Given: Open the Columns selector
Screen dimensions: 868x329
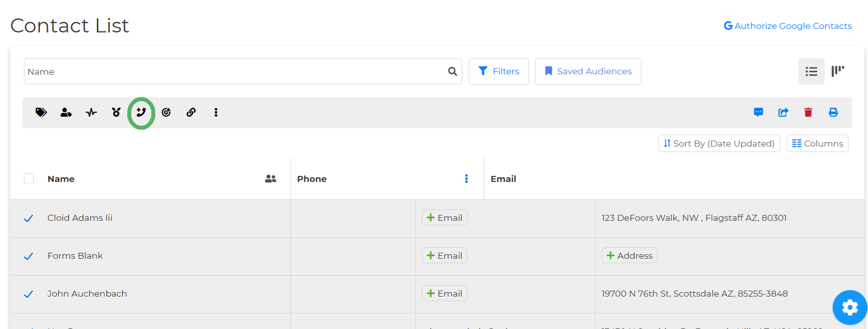Looking at the screenshot, I should click(817, 144).
